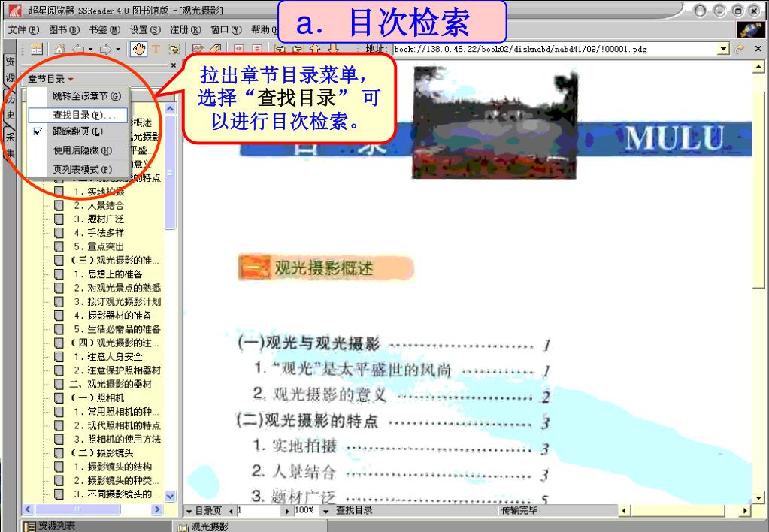The image size is (769, 532).
Task: Click the page number field
Action: click(x=260, y=510)
